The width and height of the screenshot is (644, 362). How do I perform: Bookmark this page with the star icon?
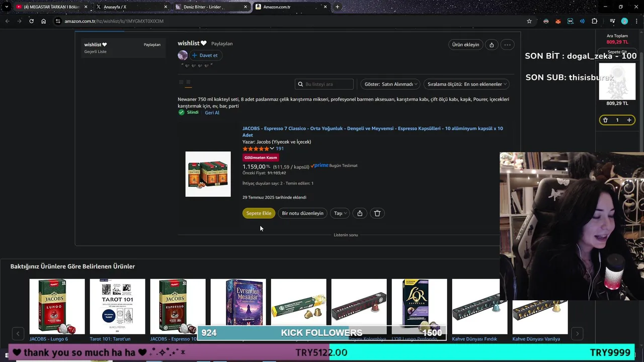(x=529, y=21)
